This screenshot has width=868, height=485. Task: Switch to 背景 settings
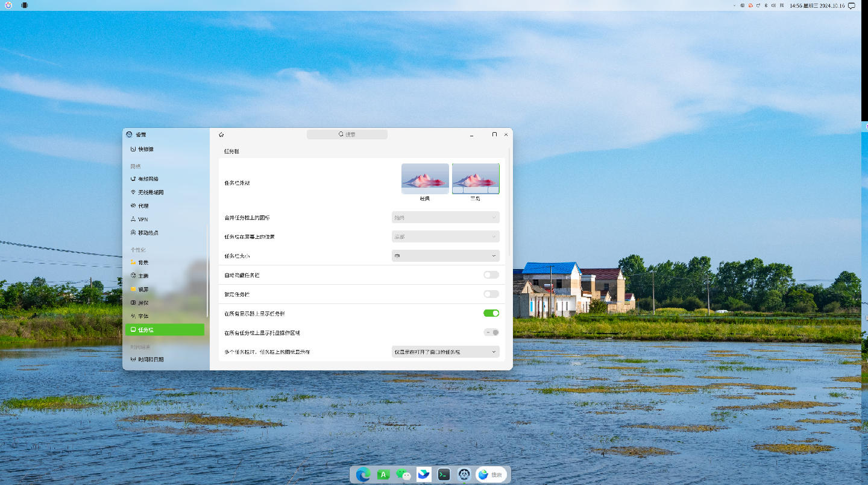click(165, 262)
